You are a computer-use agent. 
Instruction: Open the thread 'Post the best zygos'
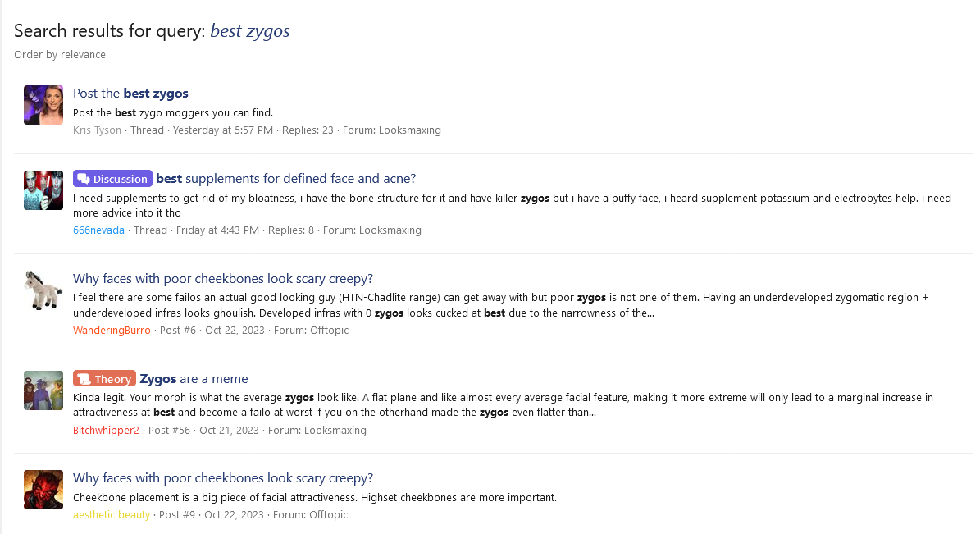click(130, 94)
